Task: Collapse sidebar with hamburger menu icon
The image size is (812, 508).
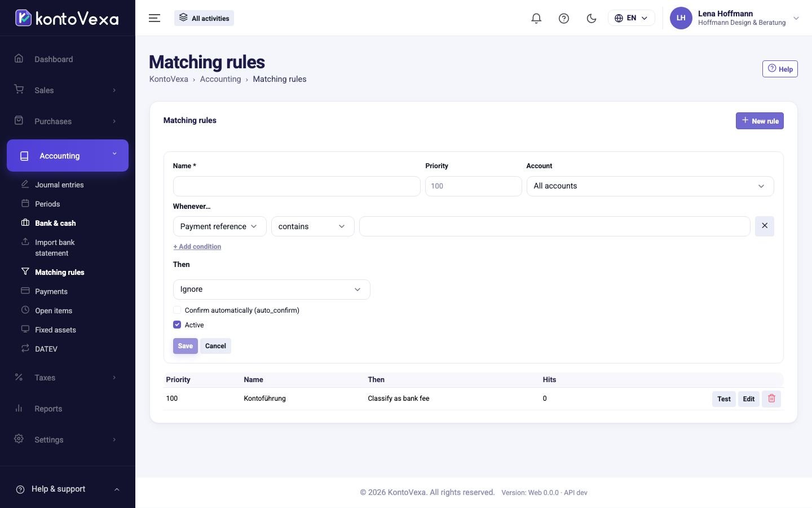Action: (155, 18)
